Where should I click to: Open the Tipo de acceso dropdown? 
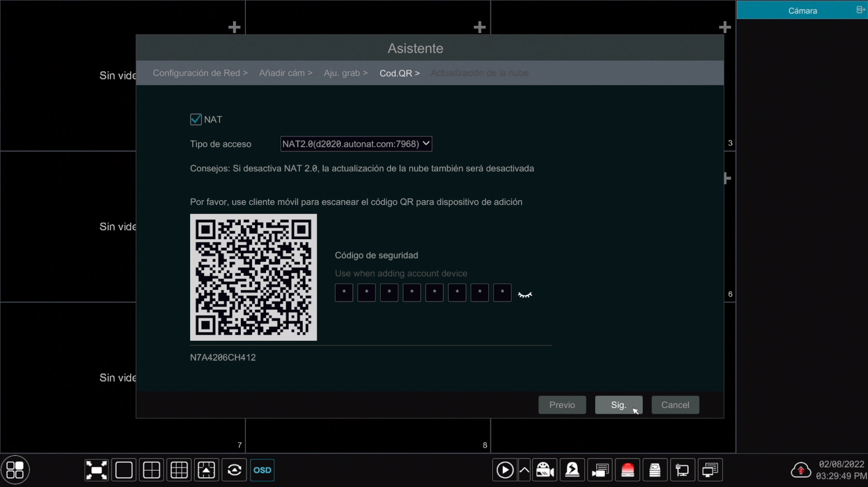(356, 144)
